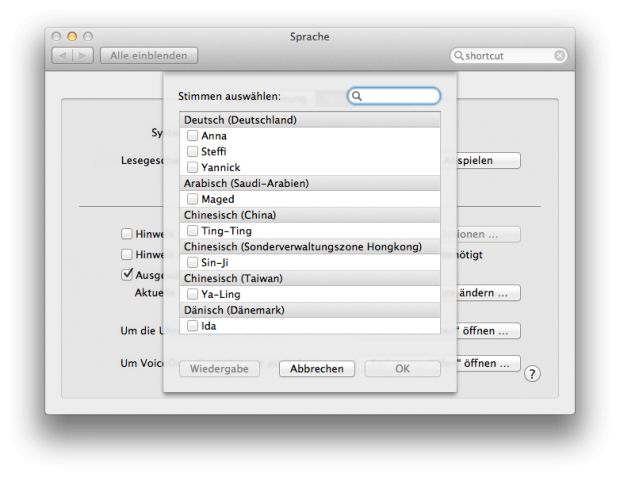Click the Dänisch (Dänemark) group header

[x=310, y=310]
